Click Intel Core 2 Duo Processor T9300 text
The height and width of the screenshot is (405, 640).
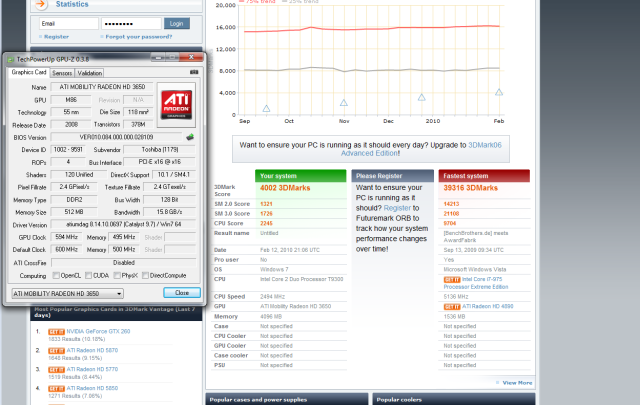[x=302, y=279]
